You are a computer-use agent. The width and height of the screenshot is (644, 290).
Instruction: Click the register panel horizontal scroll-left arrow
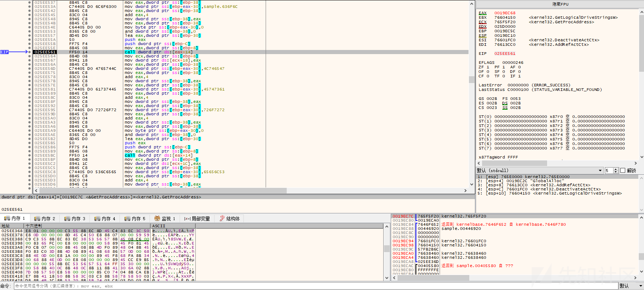[x=479, y=163]
